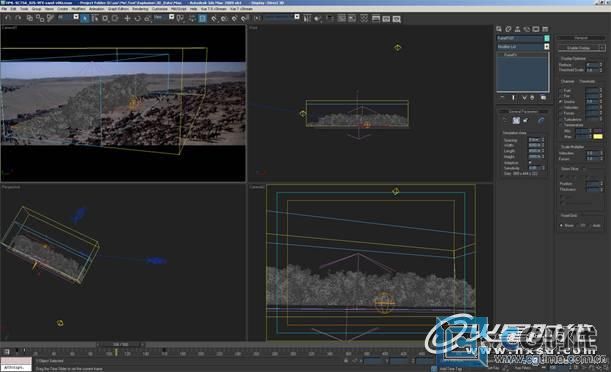Click the Sensitivity value field
This screenshot has height=372, width=611.
[534, 168]
